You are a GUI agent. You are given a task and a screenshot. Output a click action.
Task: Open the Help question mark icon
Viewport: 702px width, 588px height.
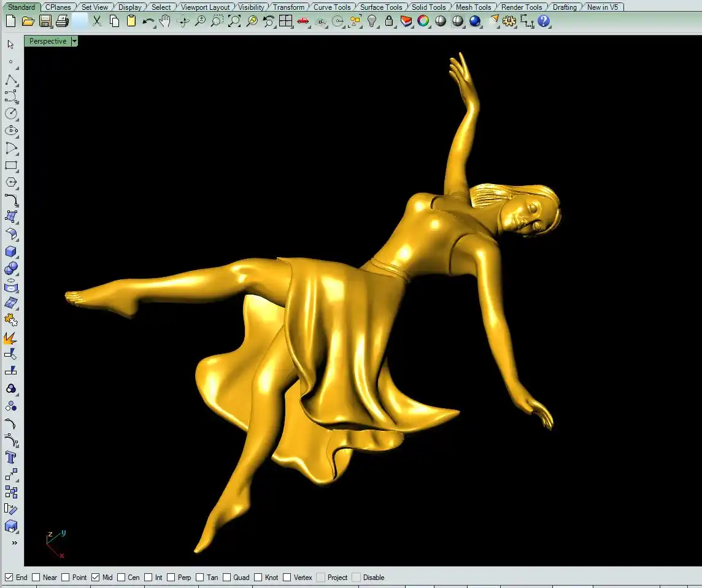[544, 21]
